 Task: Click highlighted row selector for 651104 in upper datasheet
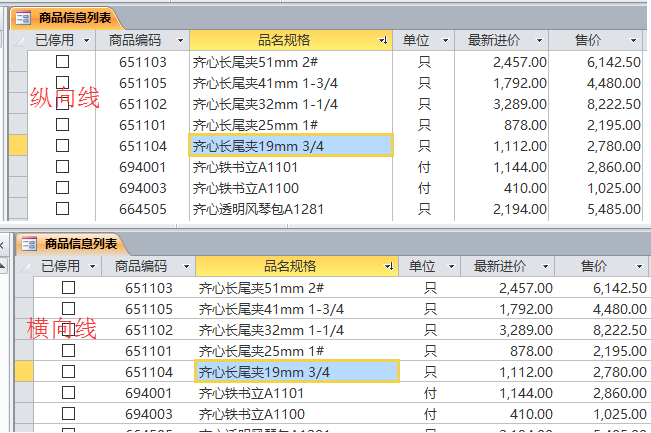click(x=18, y=146)
